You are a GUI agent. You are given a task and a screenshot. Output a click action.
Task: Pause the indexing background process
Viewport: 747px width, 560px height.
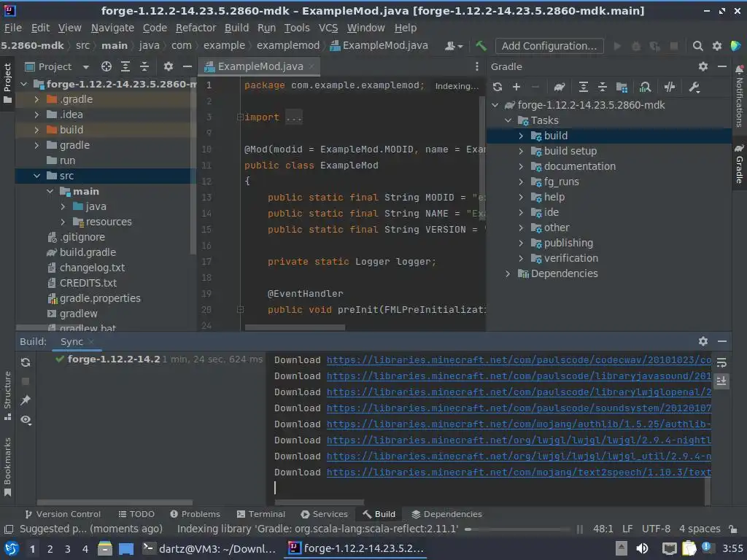point(580,529)
